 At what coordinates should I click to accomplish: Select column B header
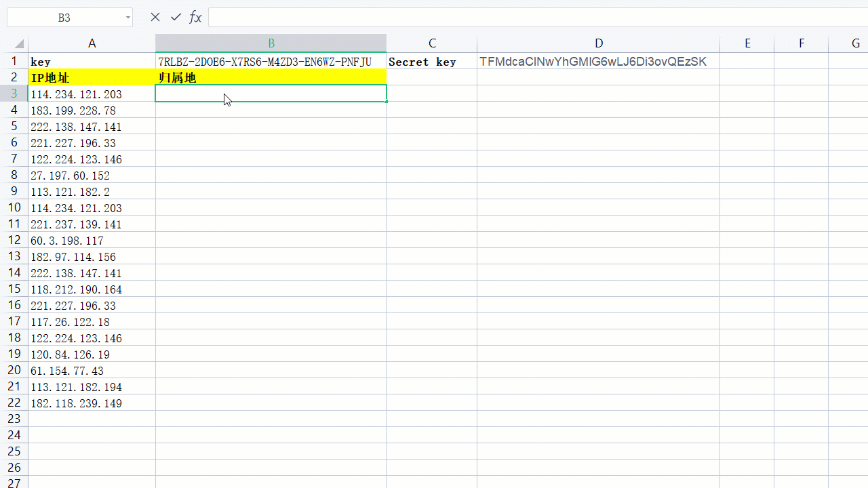[271, 43]
